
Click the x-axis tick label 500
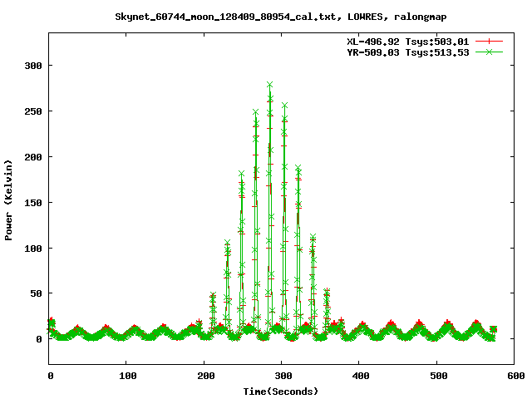439,376
